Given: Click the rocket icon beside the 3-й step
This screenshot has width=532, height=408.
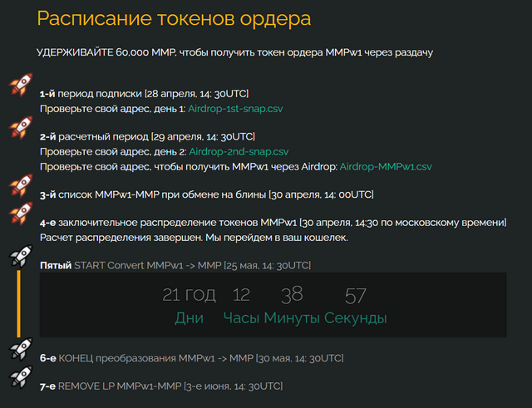Looking at the screenshot, I should (x=21, y=185).
